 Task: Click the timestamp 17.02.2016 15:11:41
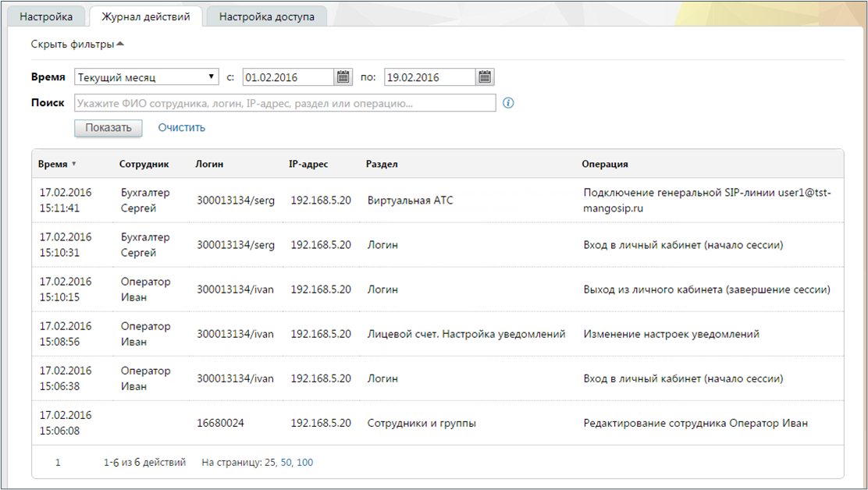(x=66, y=201)
